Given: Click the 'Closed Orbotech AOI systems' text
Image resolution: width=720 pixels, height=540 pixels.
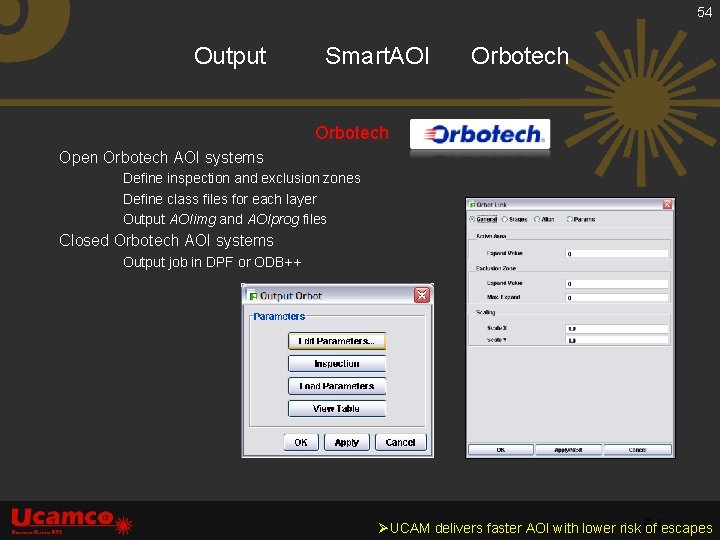Looking at the screenshot, I should 166,241.
